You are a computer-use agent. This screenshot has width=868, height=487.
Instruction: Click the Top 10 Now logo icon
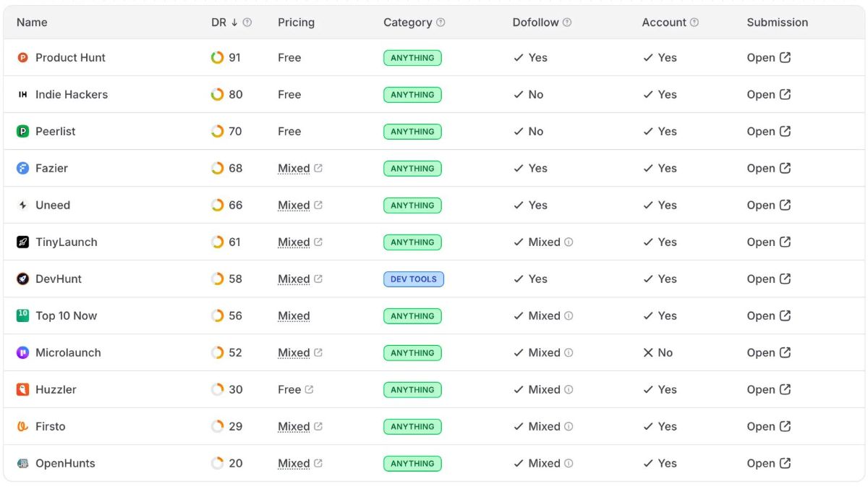(x=22, y=316)
